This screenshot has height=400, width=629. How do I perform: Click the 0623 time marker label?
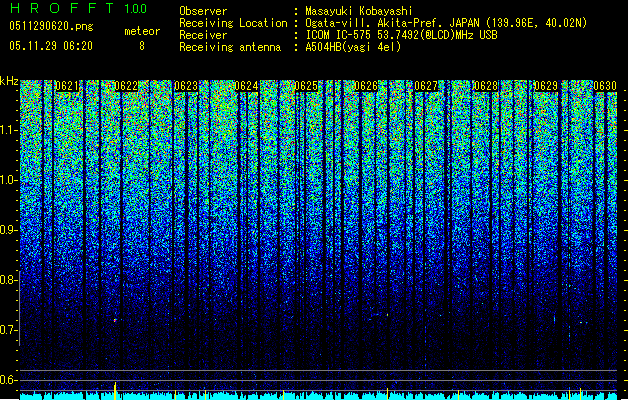[186, 86]
